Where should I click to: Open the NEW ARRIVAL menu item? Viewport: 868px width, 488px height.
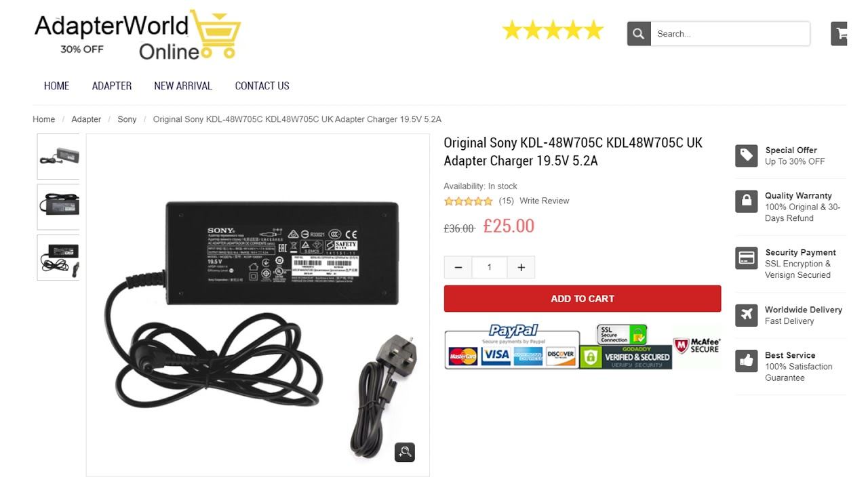coord(183,86)
